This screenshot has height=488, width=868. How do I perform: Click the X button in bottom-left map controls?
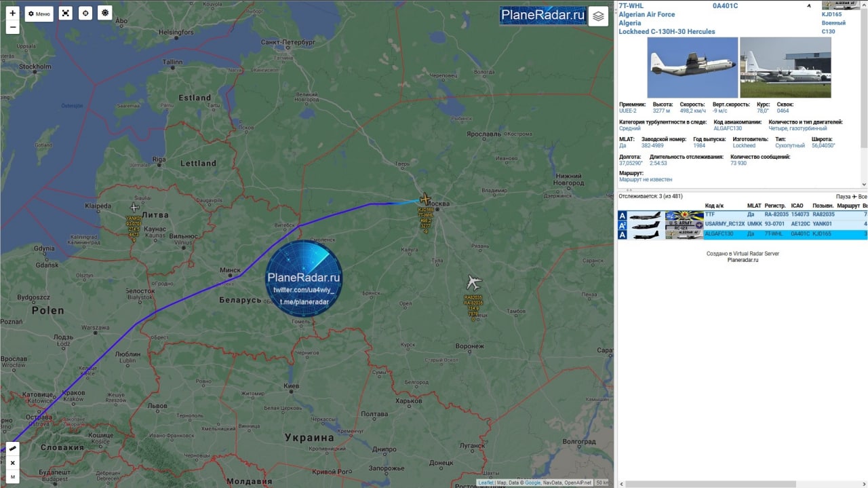tap(12, 463)
